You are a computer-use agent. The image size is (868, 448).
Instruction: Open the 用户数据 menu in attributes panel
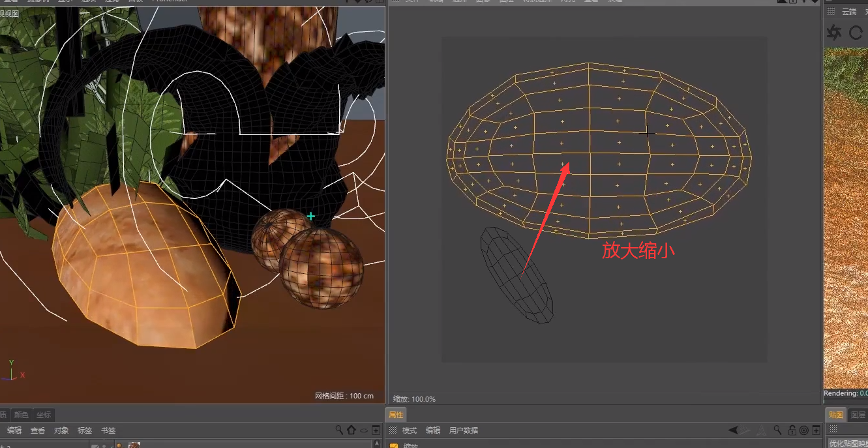(464, 430)
